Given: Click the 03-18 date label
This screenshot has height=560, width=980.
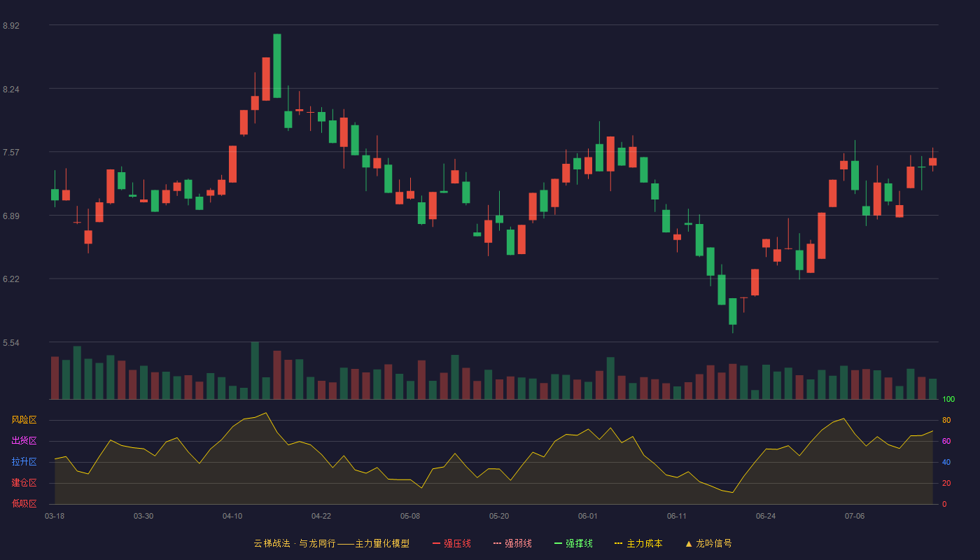Looking at the screenshot, I should point(55,516).
